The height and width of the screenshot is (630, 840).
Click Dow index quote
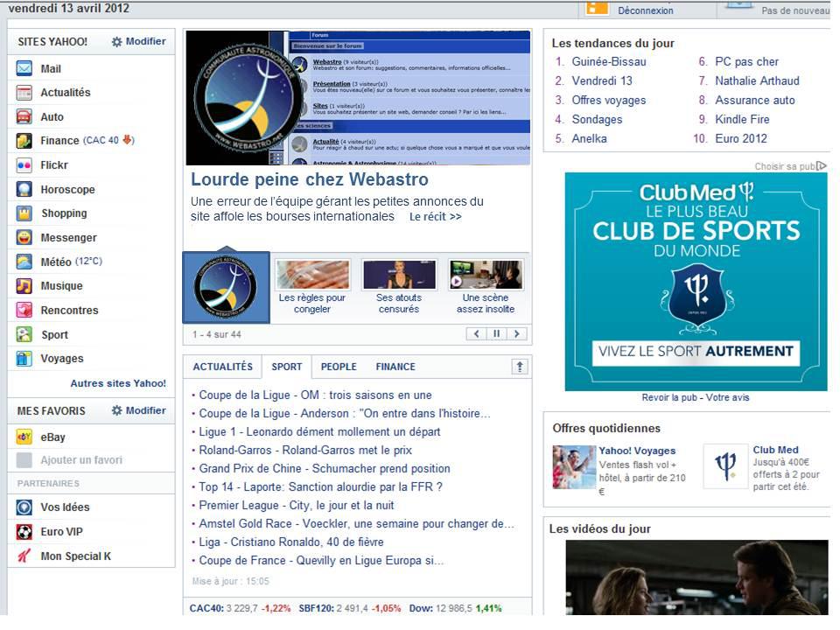point(455,609)
